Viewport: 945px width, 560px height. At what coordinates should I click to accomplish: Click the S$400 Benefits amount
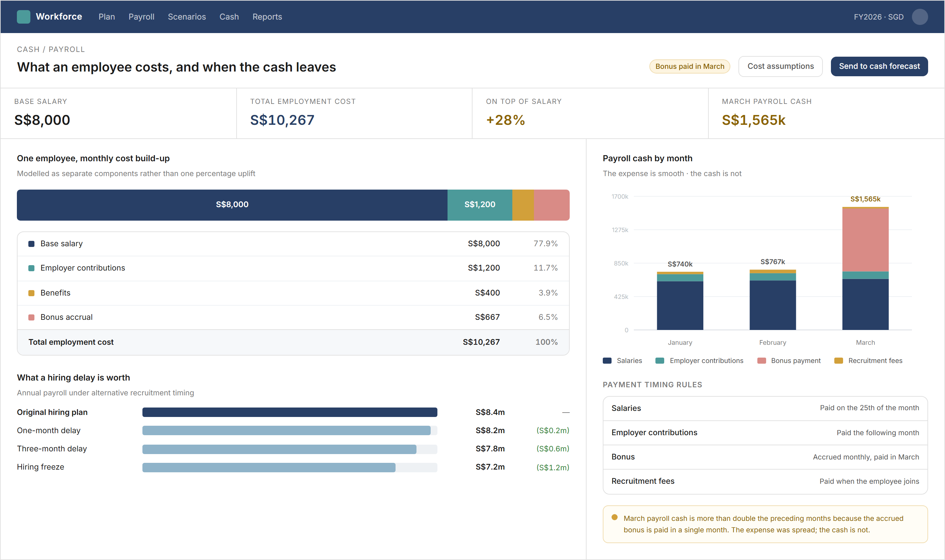coord(487,293)
